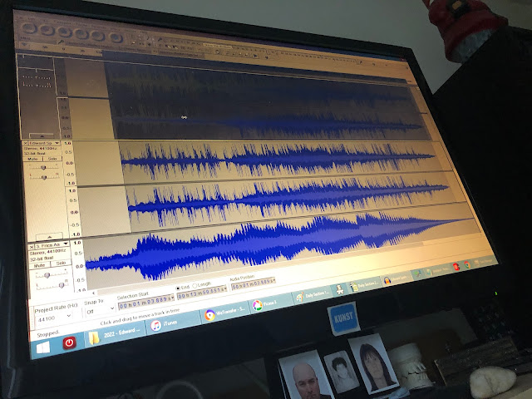The image size is (532, 399).
Task: Click the Stop transport button
Action: click(64, 32)
